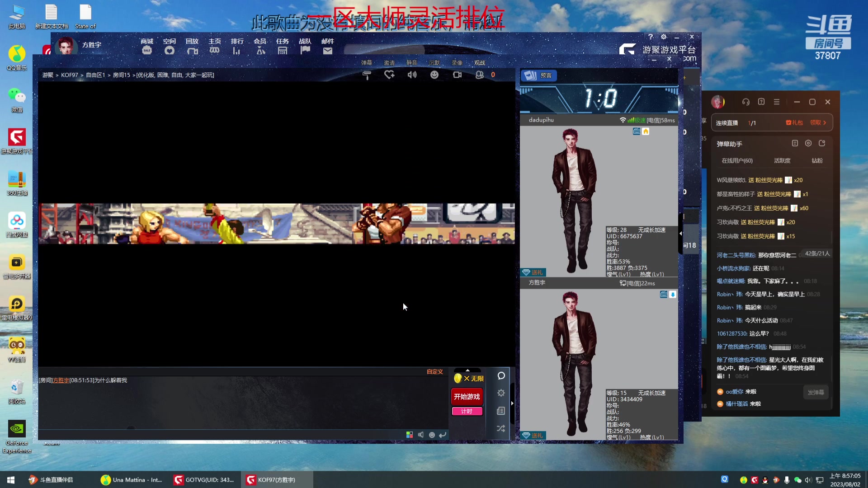Click the home badge icon on dadupihu's card
Image resolution: width=868 pixels, height=488 pixels.
click(646, 131)
